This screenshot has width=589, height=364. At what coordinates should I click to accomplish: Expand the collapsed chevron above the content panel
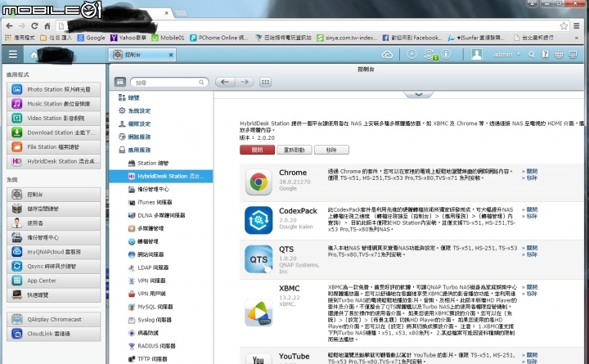(419, 94)
